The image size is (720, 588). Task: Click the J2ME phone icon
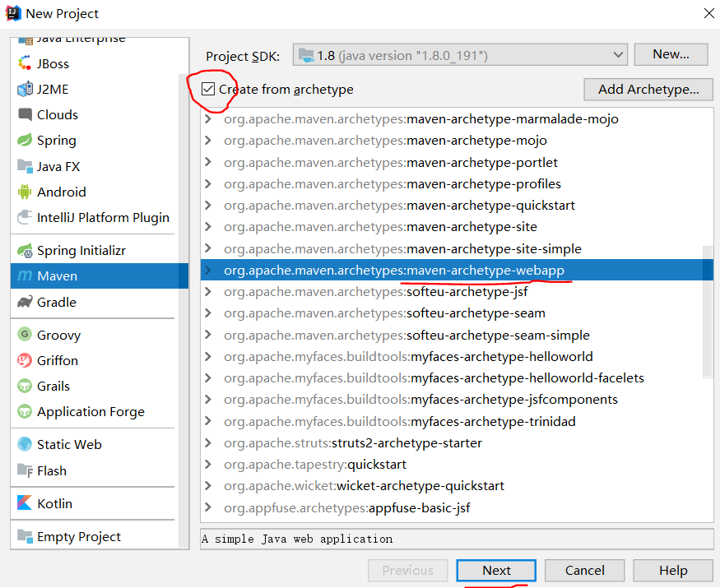click(25, 89)
